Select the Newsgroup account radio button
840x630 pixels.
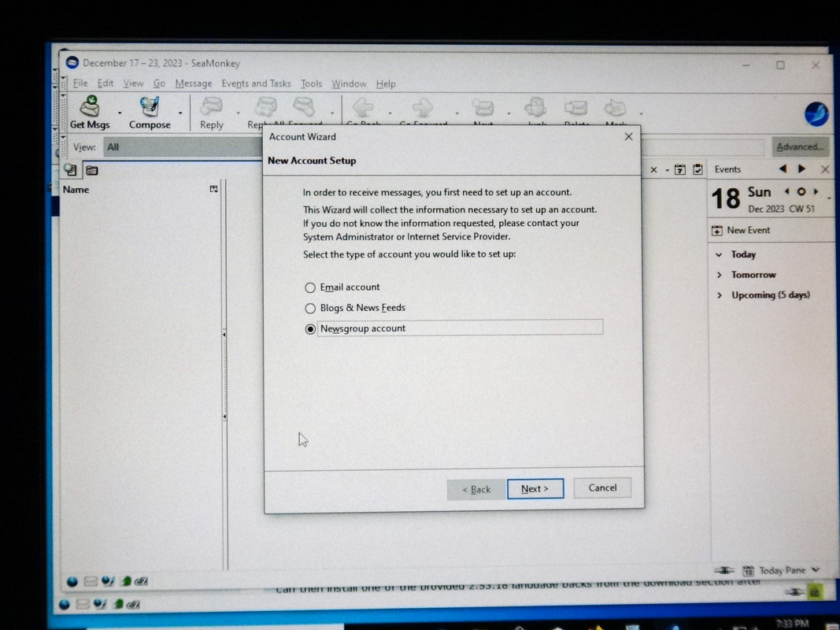click(x=309, y=329)
